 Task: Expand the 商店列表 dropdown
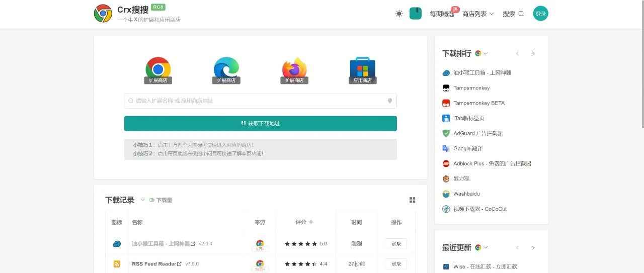(x=478, y=14)
